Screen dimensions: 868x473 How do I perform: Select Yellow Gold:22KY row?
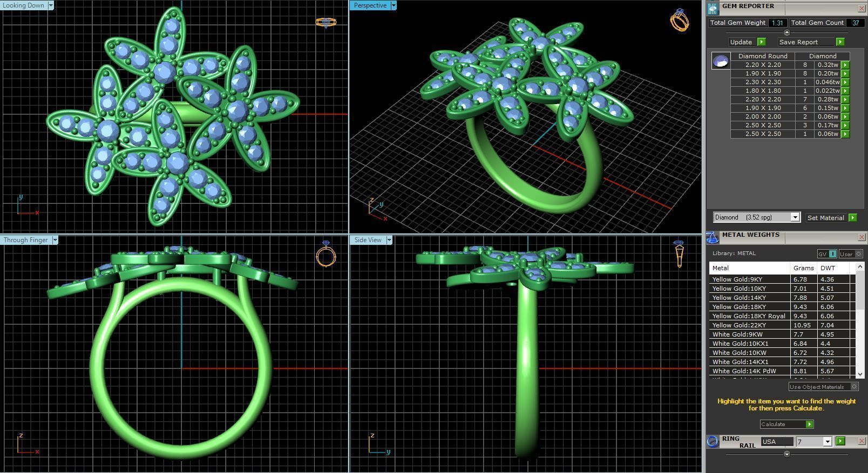click(782, 325)
